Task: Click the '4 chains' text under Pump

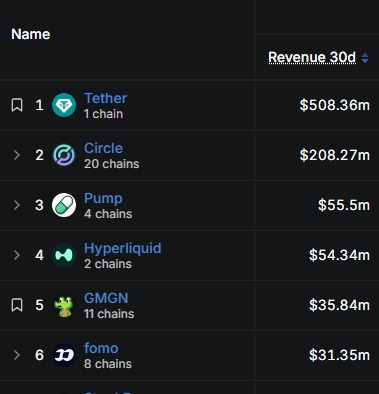Action: [108, 214]
